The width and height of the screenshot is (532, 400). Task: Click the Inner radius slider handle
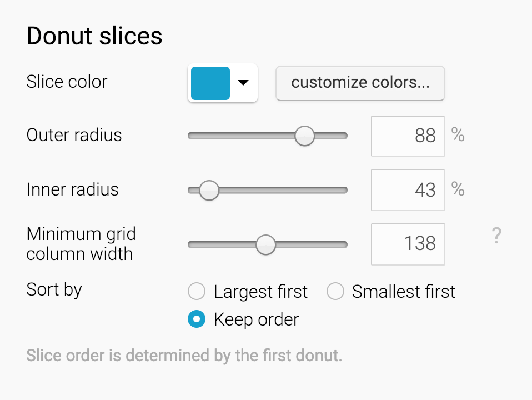click(209, 190)
